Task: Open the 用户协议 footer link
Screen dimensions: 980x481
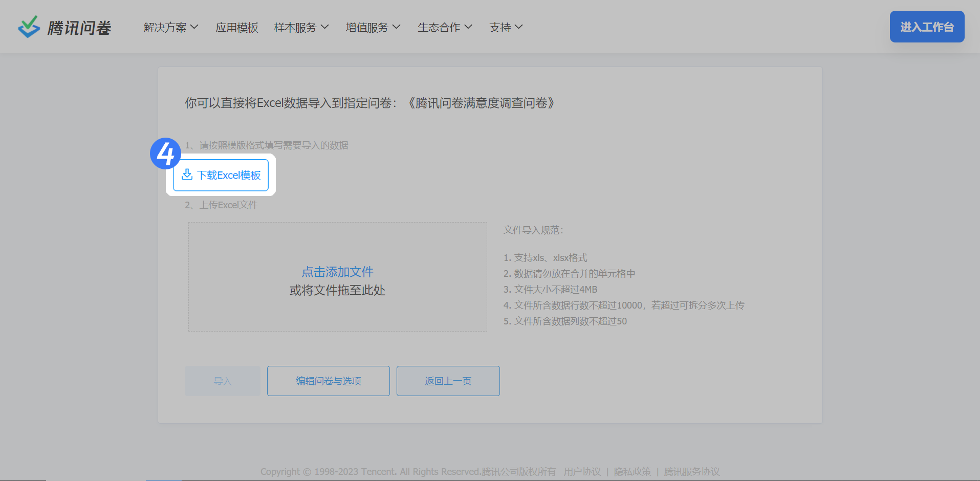Action: (x=582, y=471)
